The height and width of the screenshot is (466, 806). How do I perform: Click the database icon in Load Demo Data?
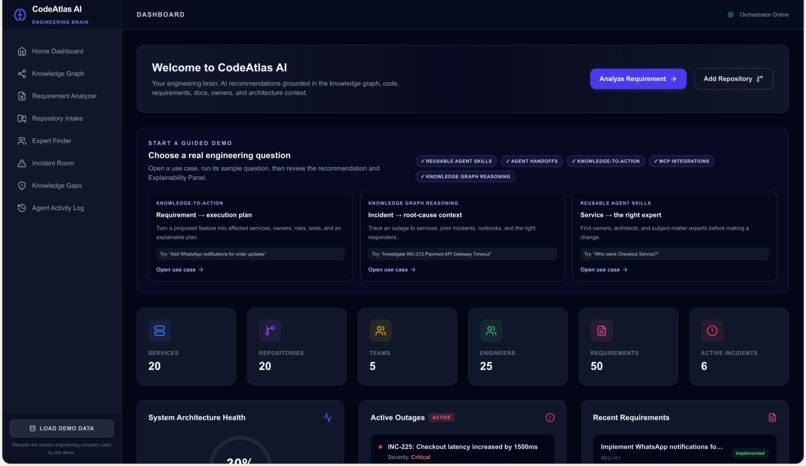coord(32,428)
